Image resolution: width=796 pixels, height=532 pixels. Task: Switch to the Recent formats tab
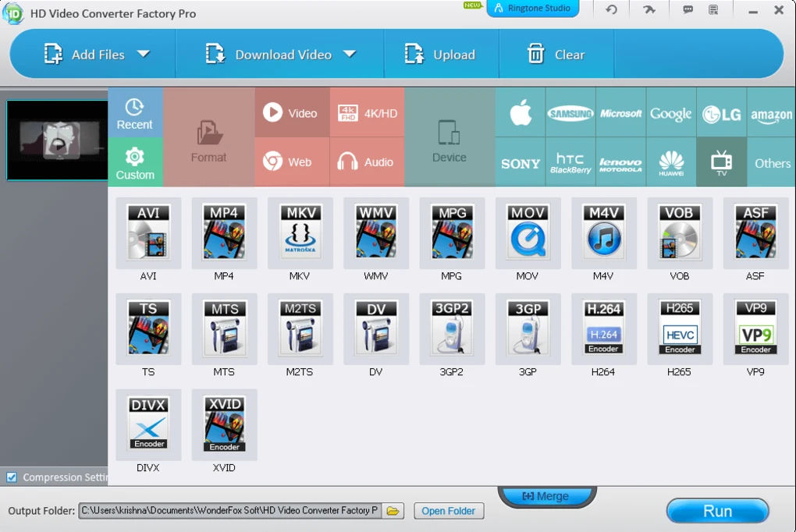(x=135, y=114)
